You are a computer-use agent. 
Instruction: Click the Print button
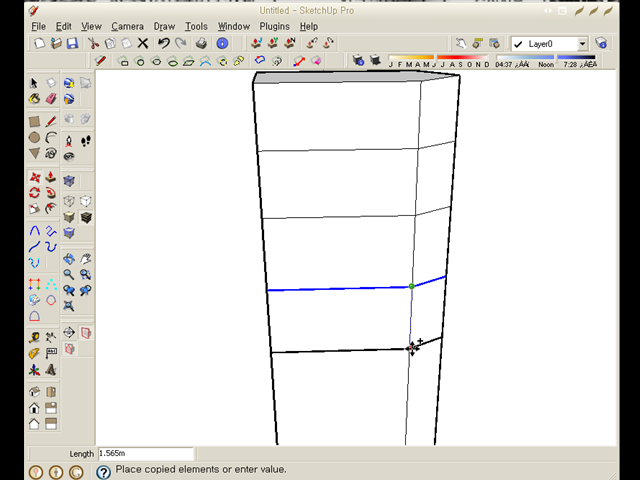(201, 43)
